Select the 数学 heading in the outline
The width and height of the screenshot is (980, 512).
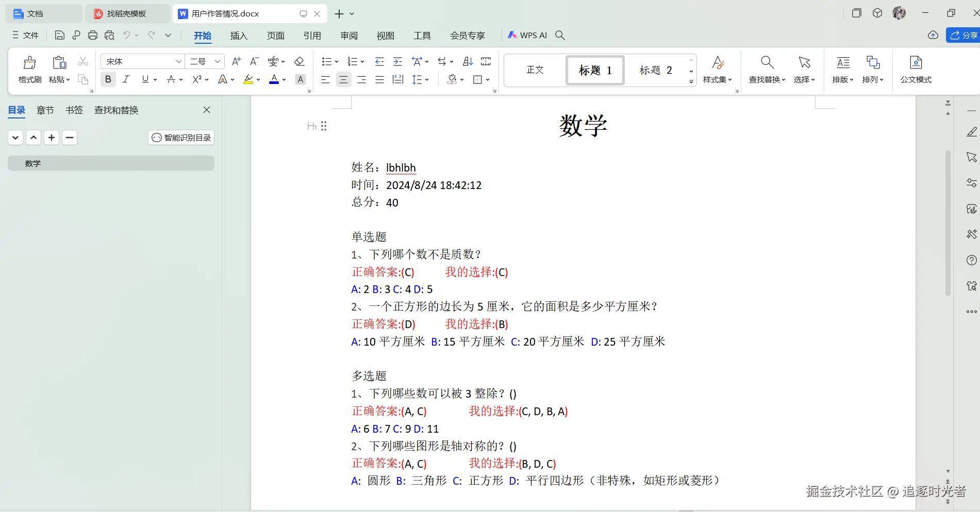coord(111,163)
